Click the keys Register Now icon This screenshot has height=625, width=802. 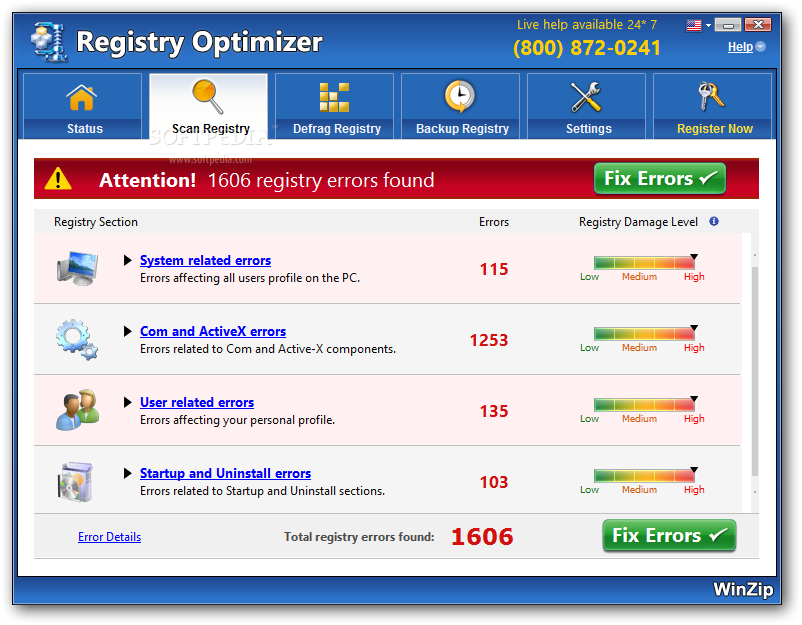(x=711, y=96)
